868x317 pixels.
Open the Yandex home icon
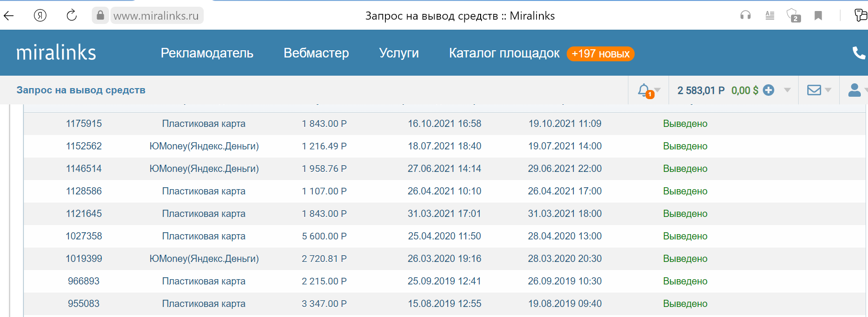pyautogui.click(x=40, y=16)
